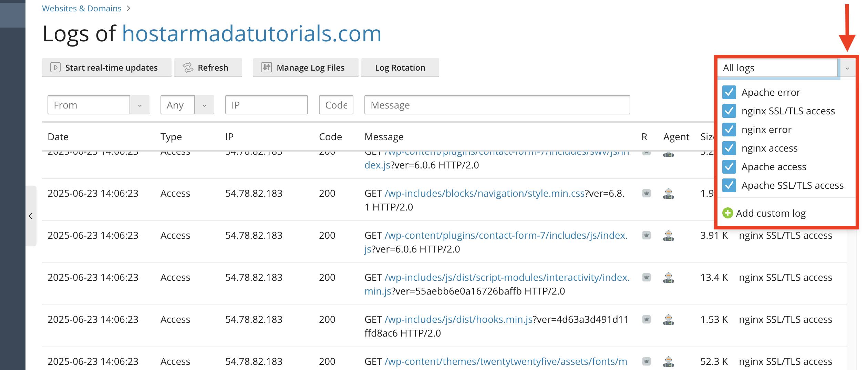Collapse the left sidebar with the arrow

(31, 216)
